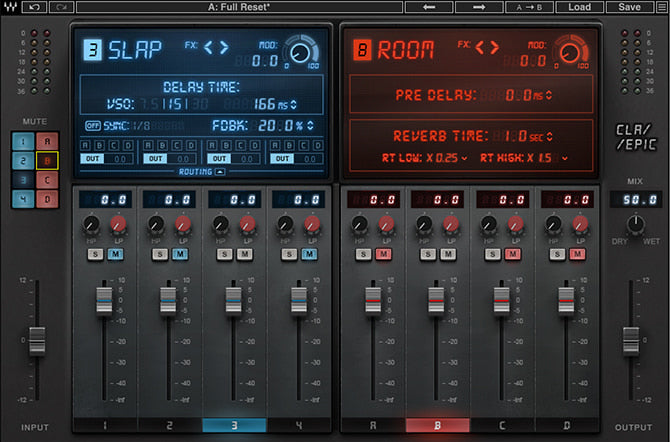Adjust feedback percent stepper

tap(310, 125)
